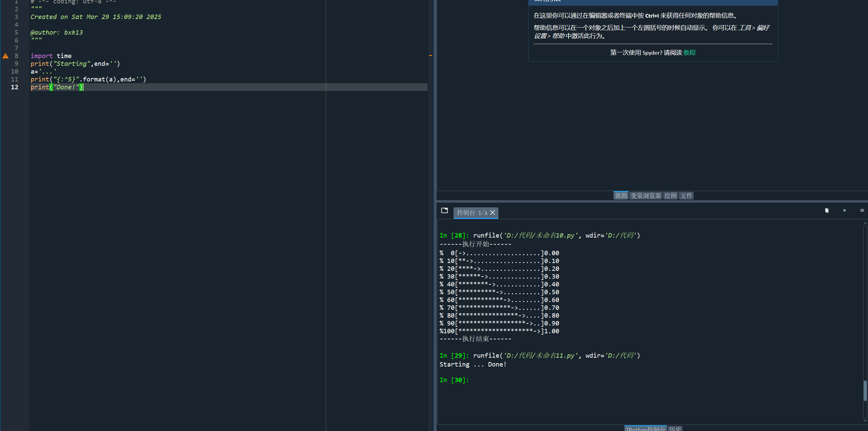Switch to the IPython控制台 bottom tab

[x=645, y=429]
